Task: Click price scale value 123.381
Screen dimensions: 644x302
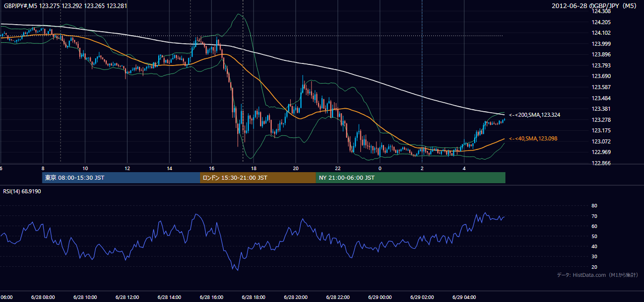Action: pyautogui.click(x=602, y=109)
